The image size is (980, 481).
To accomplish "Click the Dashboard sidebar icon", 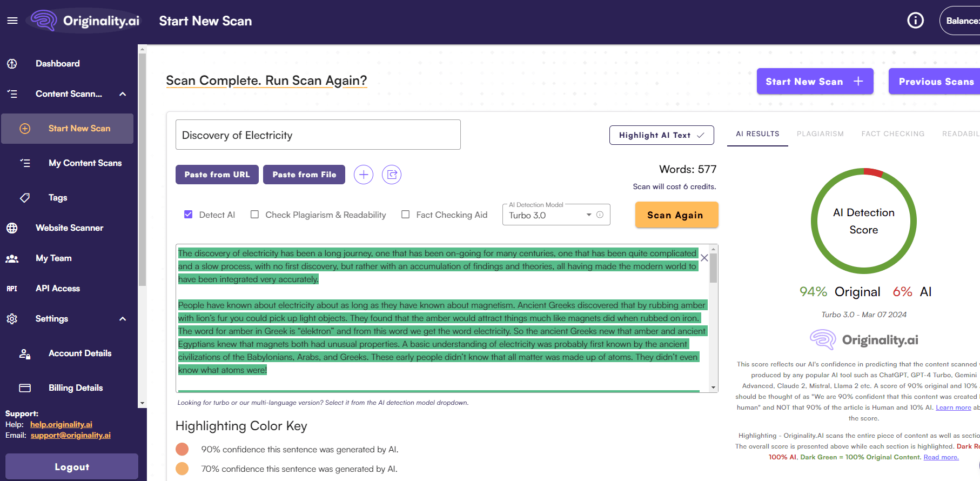I will click(x=12, y=64).
